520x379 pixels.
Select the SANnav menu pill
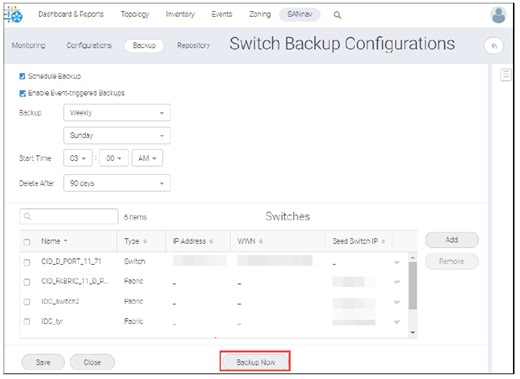point(300,14)
